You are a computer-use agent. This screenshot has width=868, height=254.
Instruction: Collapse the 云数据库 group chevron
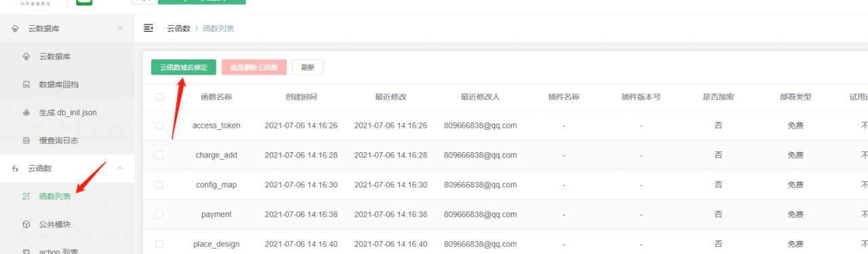pos(120,29)
